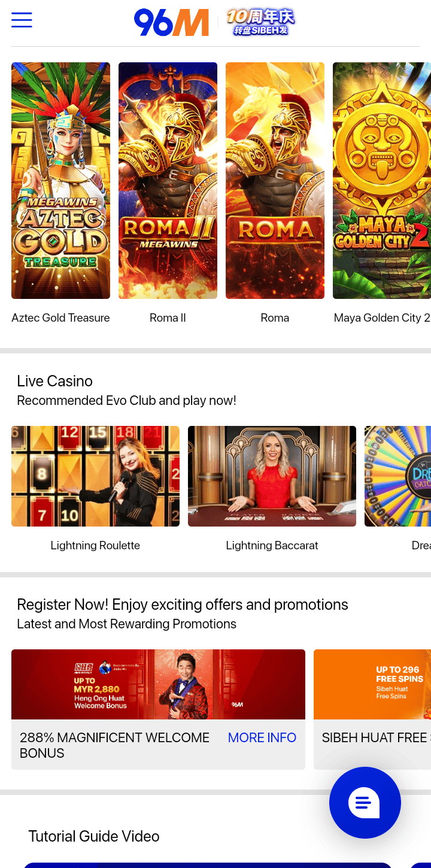Viewport: 431px width, 868px height.
Task: Select the Maya Golden City 2 image
Action: (382, 180)
